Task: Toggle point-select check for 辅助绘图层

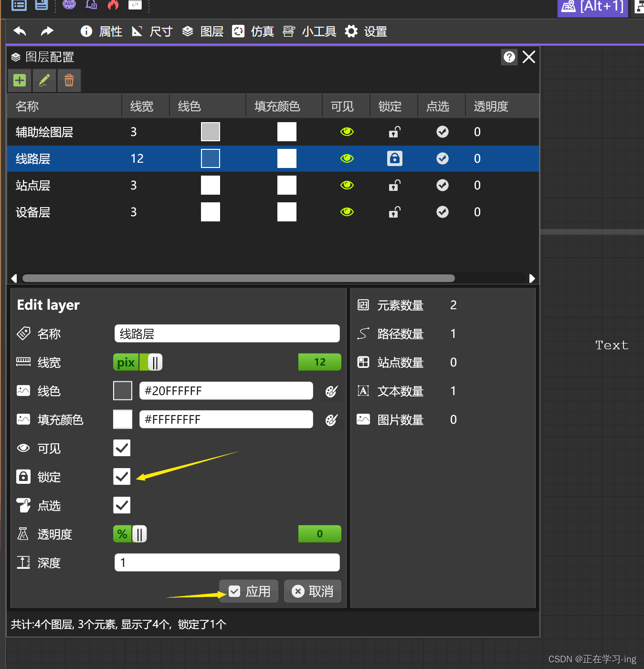Action: coord(443,132)
